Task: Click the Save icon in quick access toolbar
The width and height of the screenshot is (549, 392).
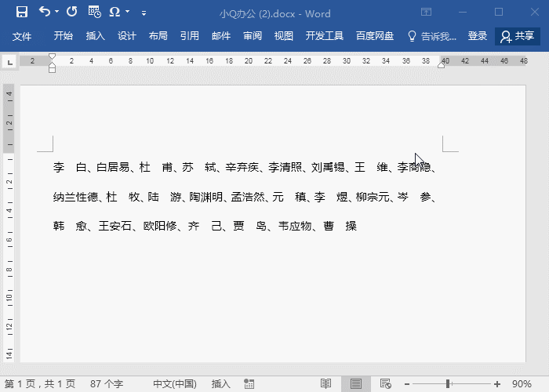Action: 22,13
